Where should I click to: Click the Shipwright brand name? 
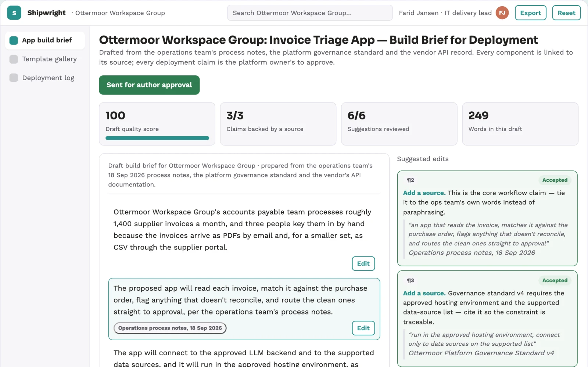46,13
